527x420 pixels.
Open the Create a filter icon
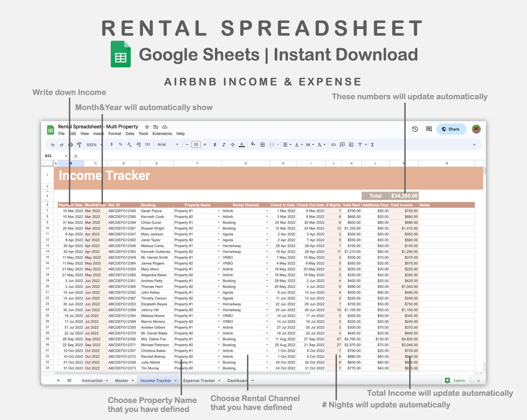click(x=360, y=144)
